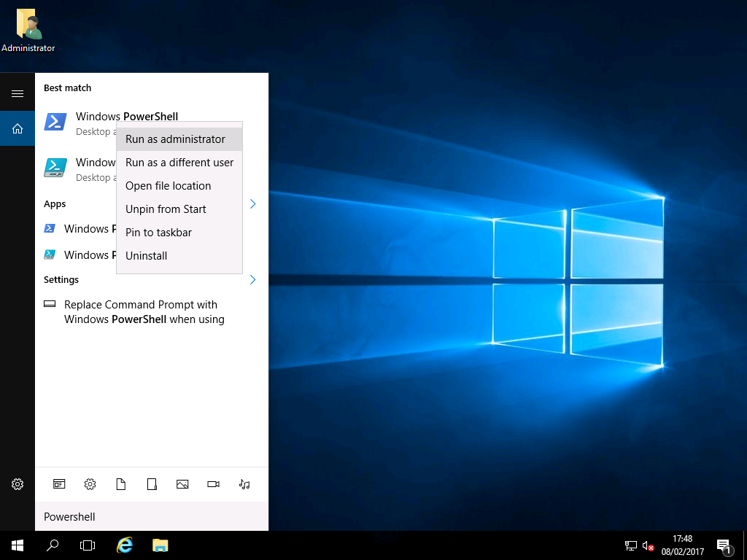Click Run as administrator in context menu
Screen dimensions: 747x560
[179, 139]
